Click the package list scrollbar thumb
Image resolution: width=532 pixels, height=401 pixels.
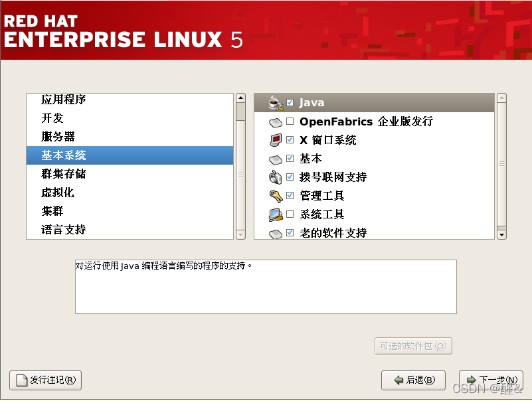[502, 165]
